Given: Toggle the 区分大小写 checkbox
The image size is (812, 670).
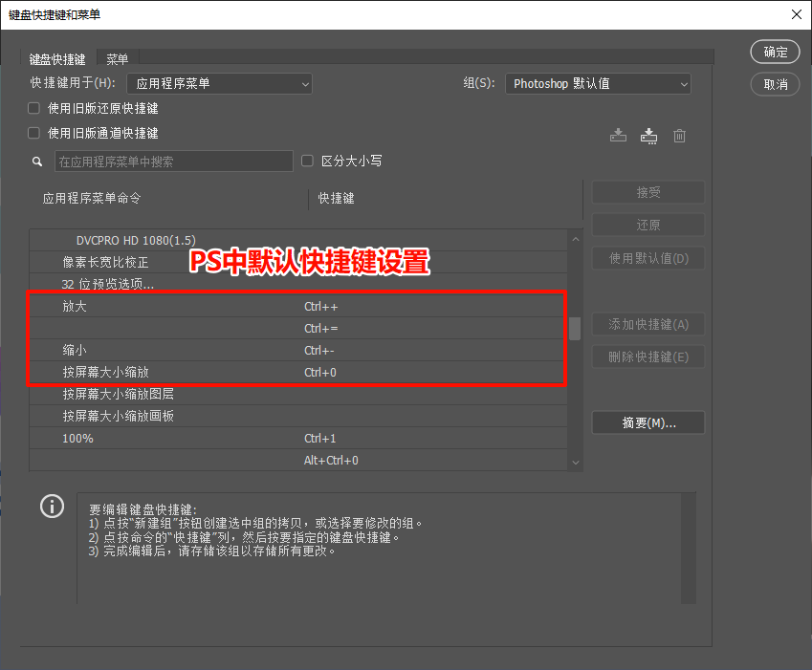Looking at the screenshot, I should pos(307,161).
